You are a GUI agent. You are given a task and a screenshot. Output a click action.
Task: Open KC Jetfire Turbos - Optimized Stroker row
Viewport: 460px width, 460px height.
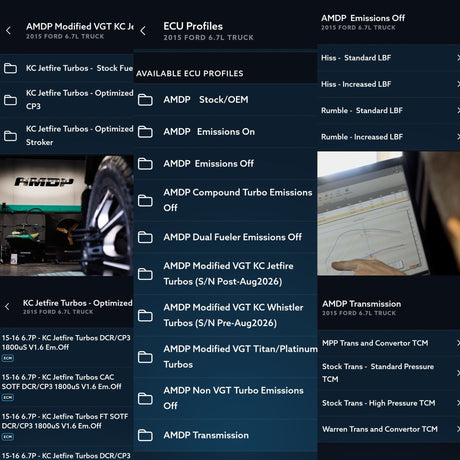[x=67, y=136]
